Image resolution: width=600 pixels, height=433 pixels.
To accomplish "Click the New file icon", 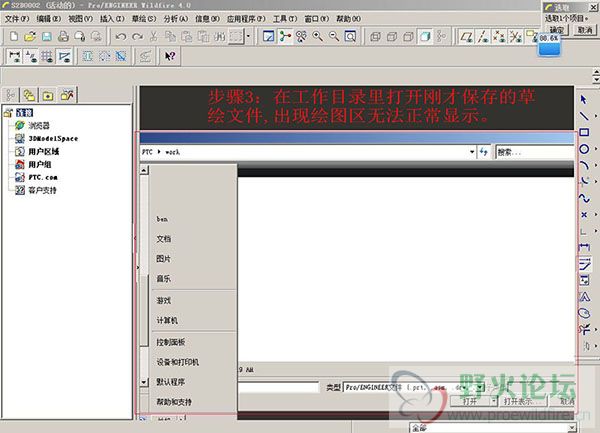I will (14, 37).
